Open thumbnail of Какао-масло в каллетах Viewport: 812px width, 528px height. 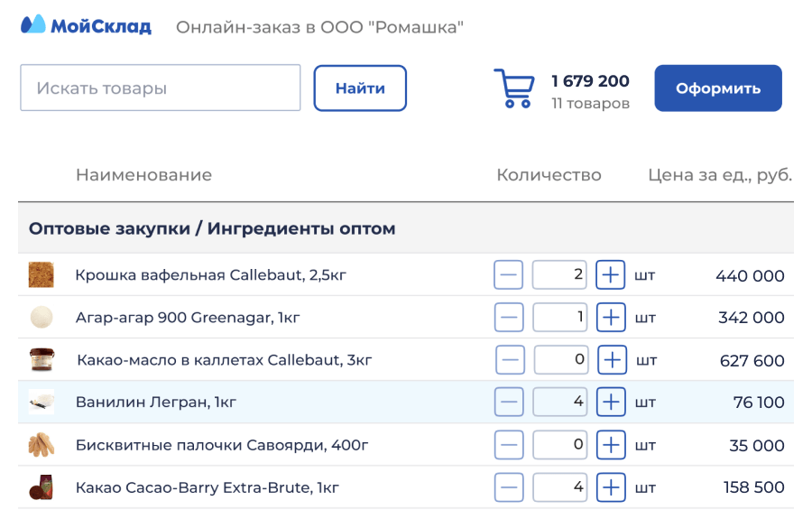pyautogui.click(x=42, y=359)
